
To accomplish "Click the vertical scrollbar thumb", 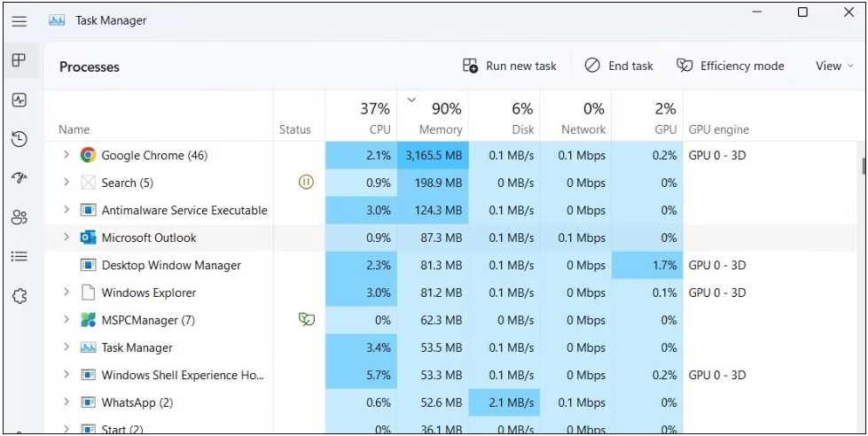I will [863, 166].
